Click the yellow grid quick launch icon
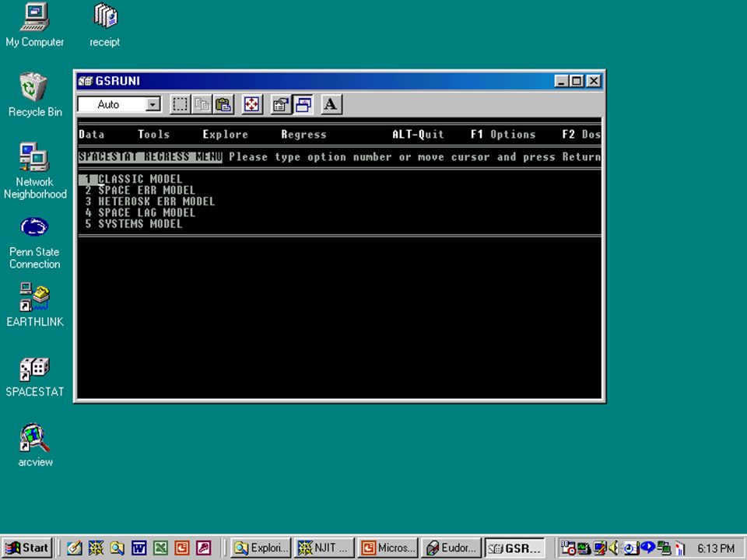This screenshot has width=747, height=560. click(x=96, y=548)
